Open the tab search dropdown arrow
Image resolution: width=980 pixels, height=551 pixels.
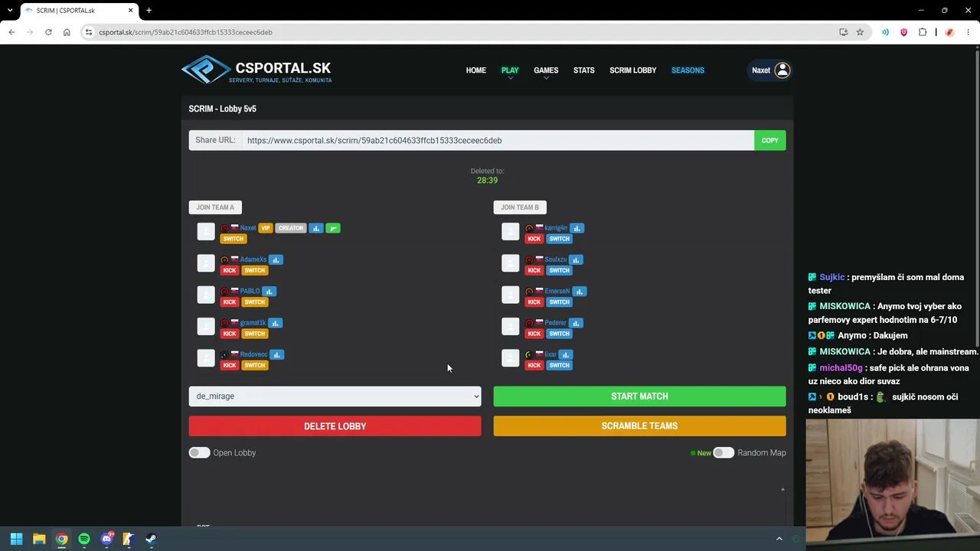coord(10,11)
